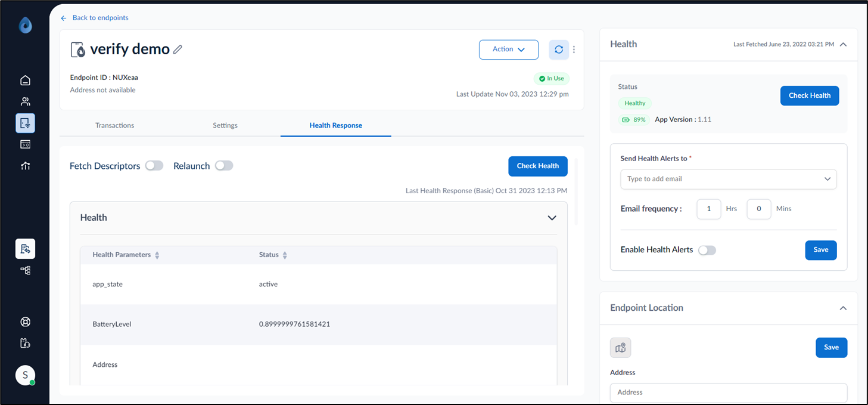Open the analytics chart sidebar icon

point(25,166)
